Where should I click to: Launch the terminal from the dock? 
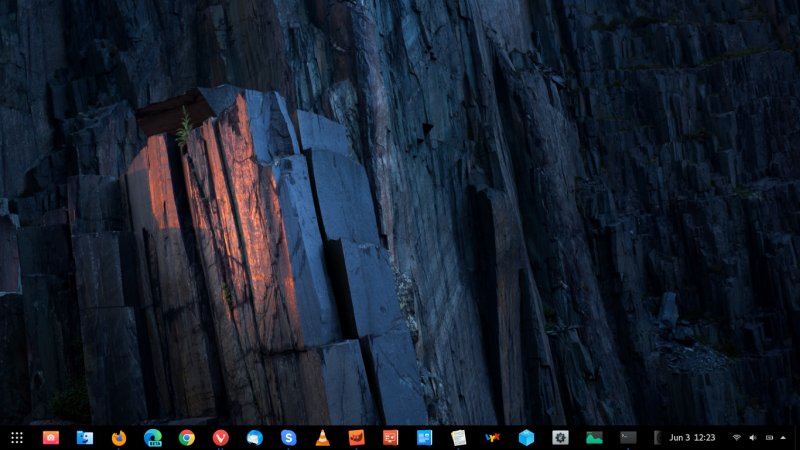(x=628, y=438)
